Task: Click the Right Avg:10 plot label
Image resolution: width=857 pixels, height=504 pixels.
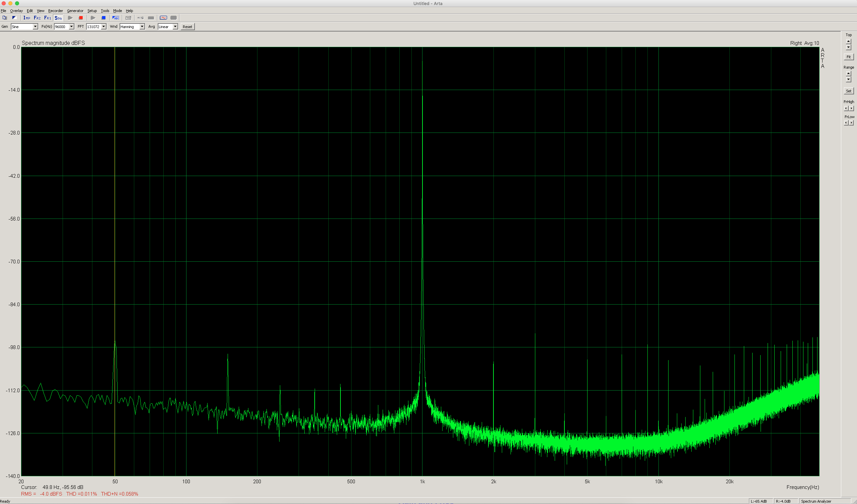Action: coord(805,43)
